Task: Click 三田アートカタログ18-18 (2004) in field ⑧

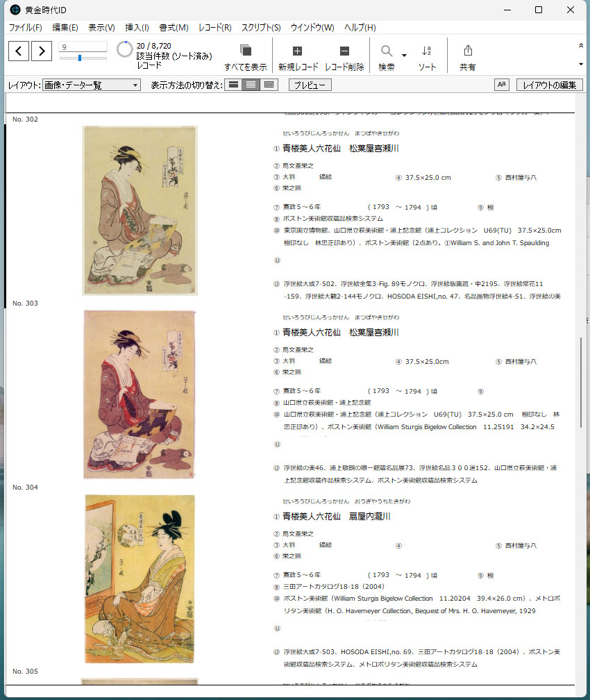Action: pos(333,587)
